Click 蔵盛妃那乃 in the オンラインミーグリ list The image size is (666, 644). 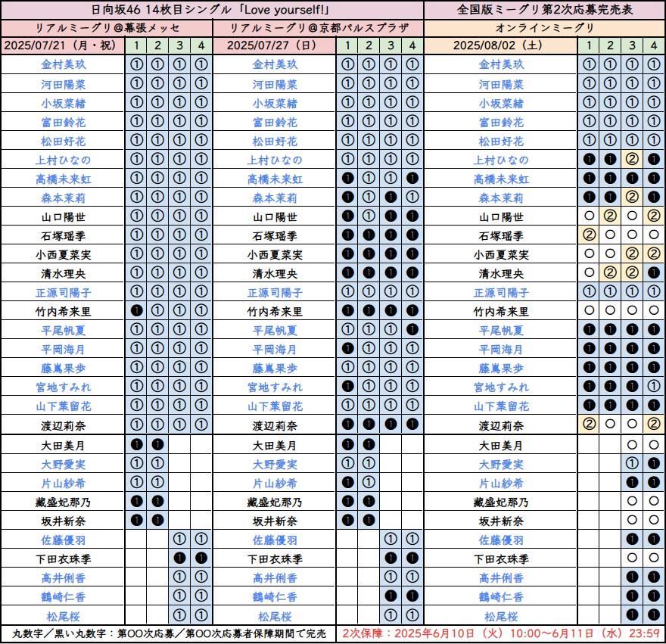pyautogui.click(x=501, y=502)
